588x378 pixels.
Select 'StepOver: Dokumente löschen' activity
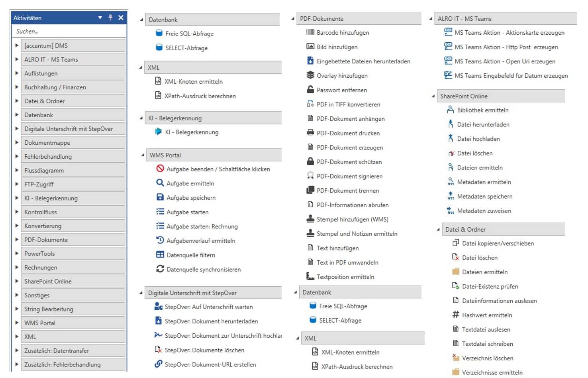pos(204,350)
